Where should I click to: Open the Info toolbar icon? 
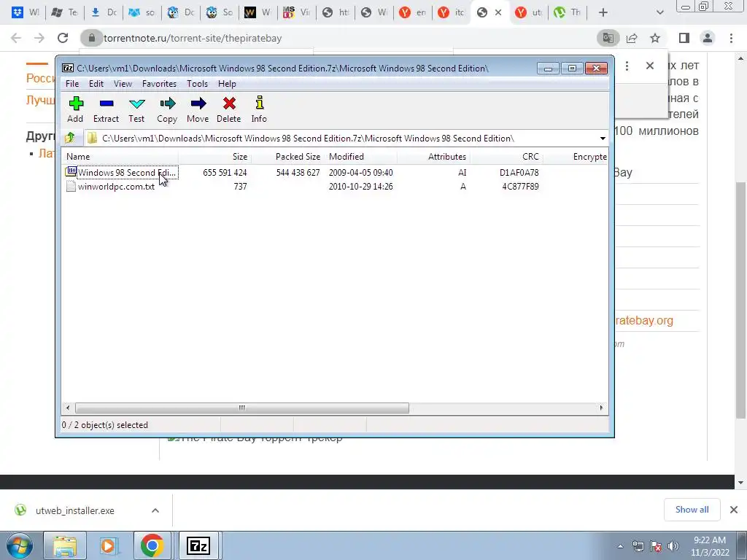pos(259,109)
